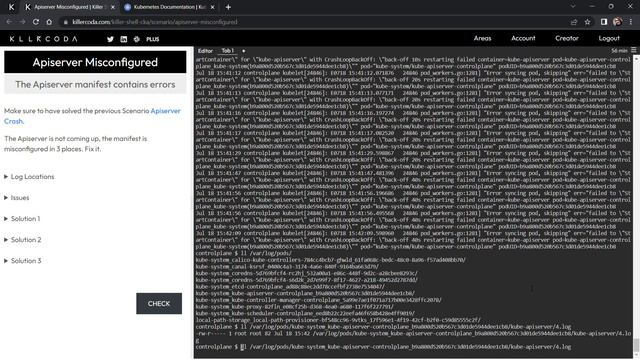The width and height of the screenshot is (640, 360).
Task: Switch to Kubernetes Documentation browser tab
Action: (170, 7)
